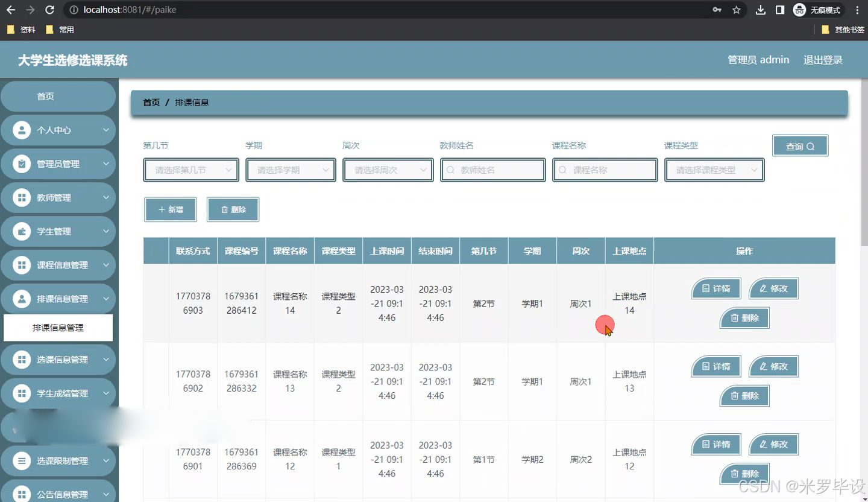The image size is (868, 502).
Task: Click the 学生管理 briefcase icon
Action: tap(22, 231)
